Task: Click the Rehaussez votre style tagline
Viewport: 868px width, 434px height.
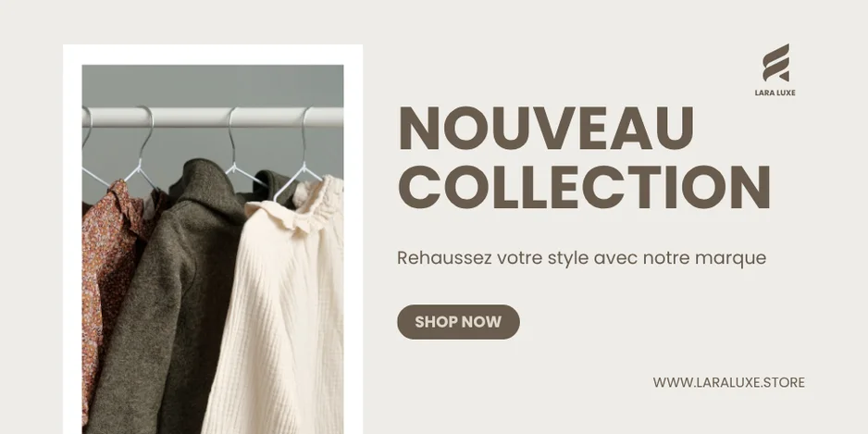Action: point(582,258)
